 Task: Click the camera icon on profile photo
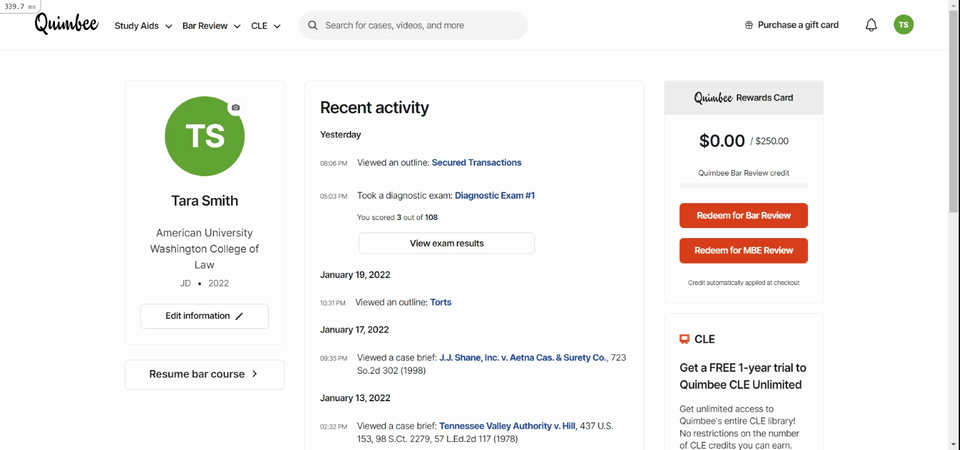[x=236, y=107]
